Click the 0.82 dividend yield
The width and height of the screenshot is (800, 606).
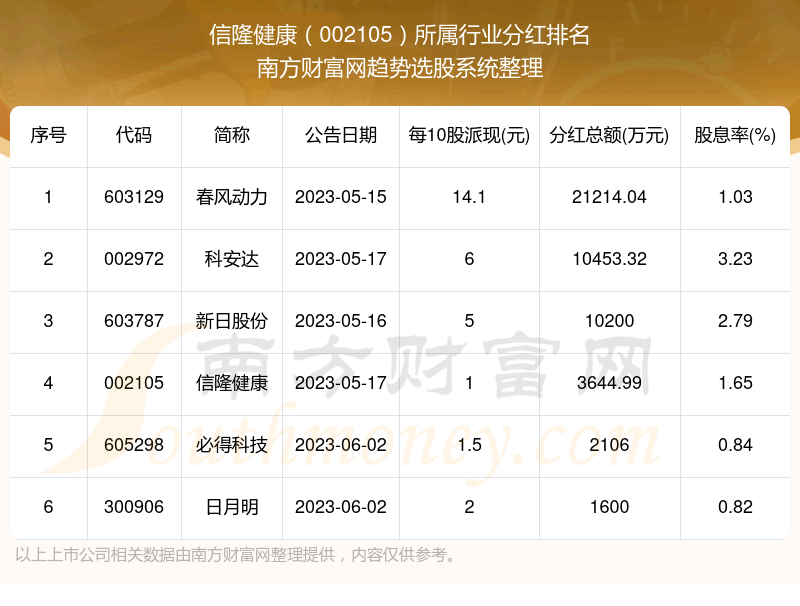[x=735, y=507]
